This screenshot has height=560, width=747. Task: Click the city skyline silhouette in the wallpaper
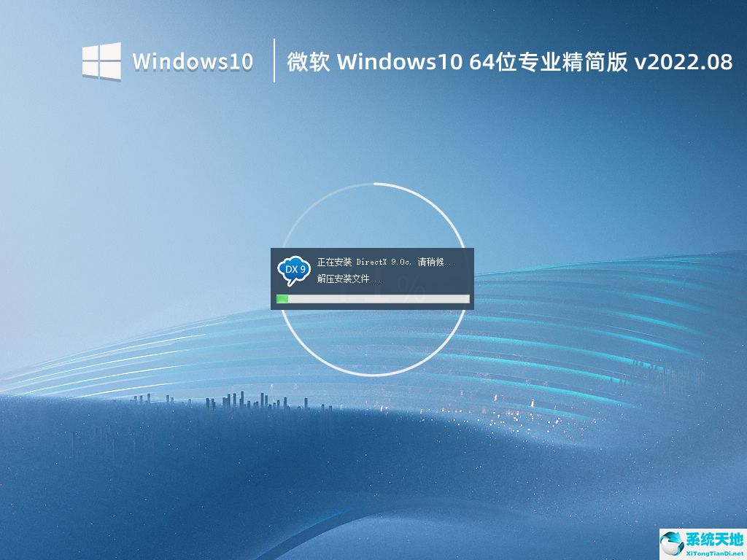(233, 400)
